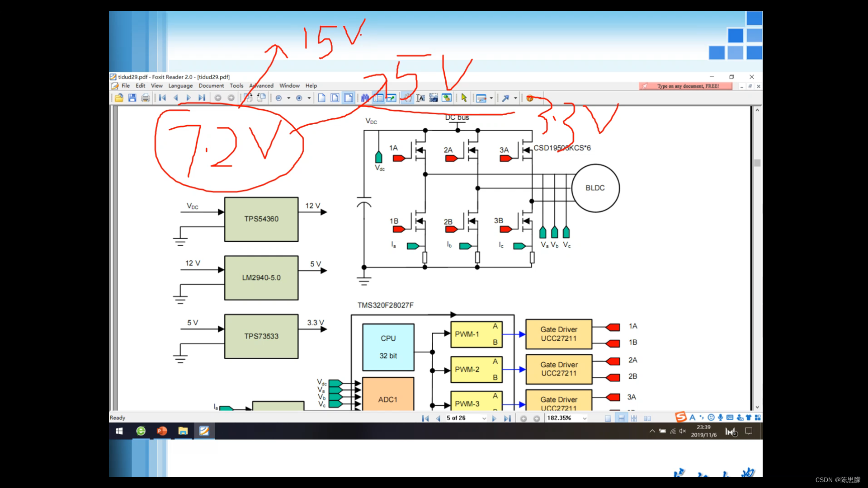Select the Typewriter text tool
868x488 pixels.
(420, 98)
